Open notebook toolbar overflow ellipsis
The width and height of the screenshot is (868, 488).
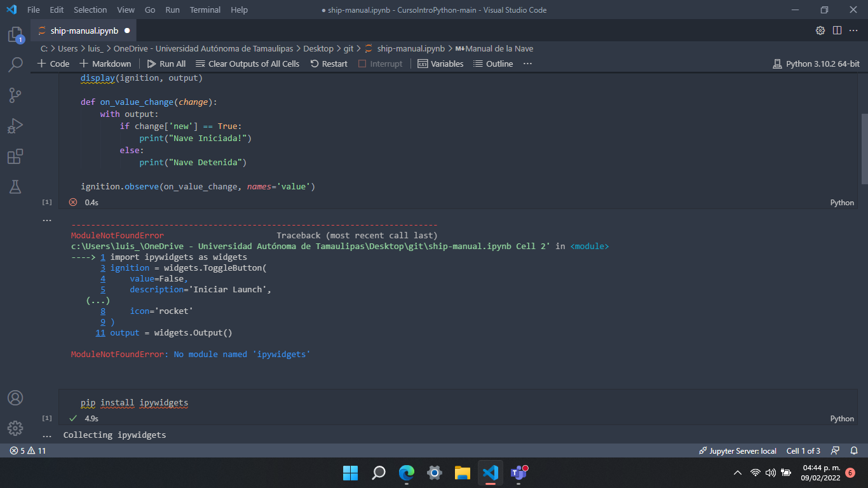pyautogui.click(x=527, y=64)
